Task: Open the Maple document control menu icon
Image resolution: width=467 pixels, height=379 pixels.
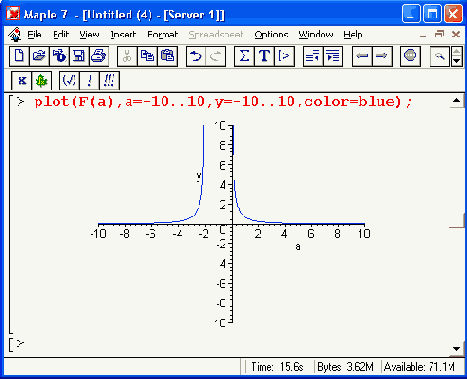Action: click(x=15, y=34)
